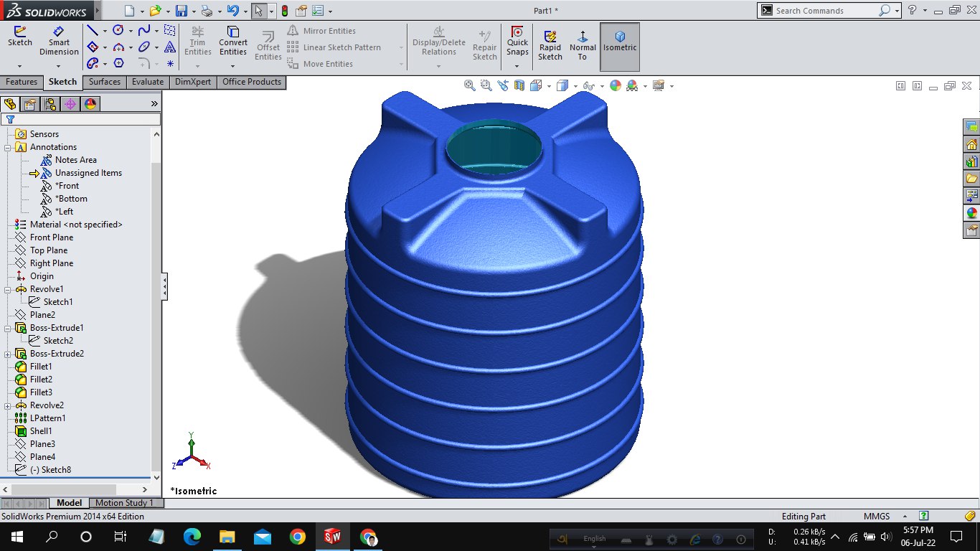This screenshot has width=980, height=551.
Task: Toggle Rapid Sketch mode
Action: point(550,46)
